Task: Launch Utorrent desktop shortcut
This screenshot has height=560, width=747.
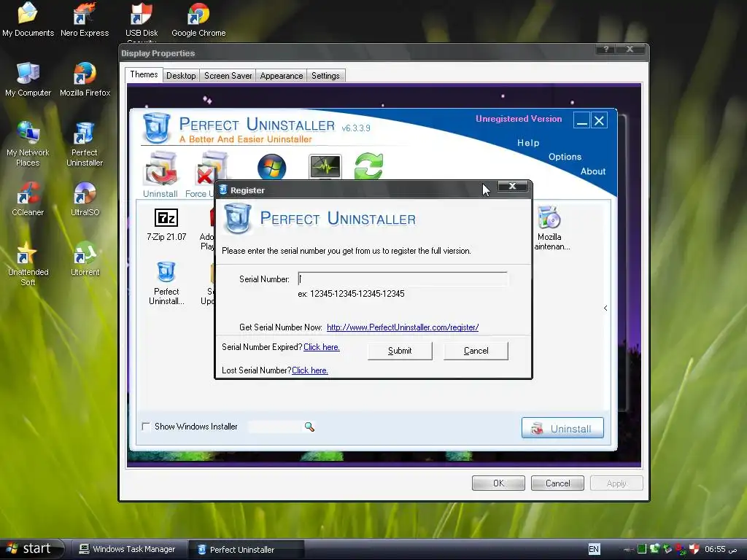Action: coord(85,259)
